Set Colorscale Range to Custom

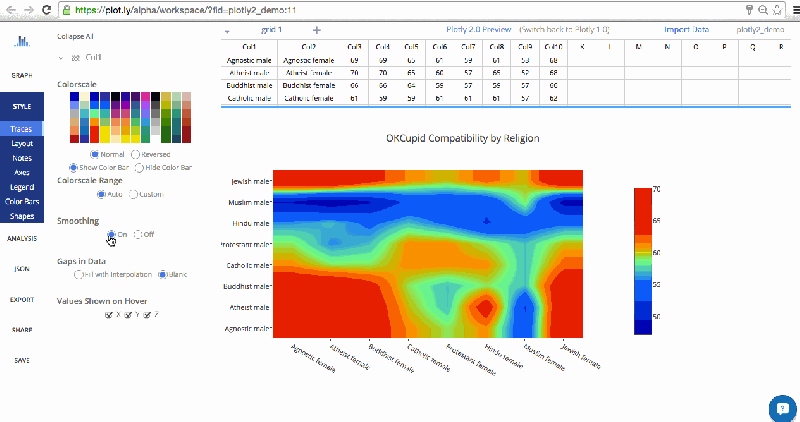pos(133,194)
